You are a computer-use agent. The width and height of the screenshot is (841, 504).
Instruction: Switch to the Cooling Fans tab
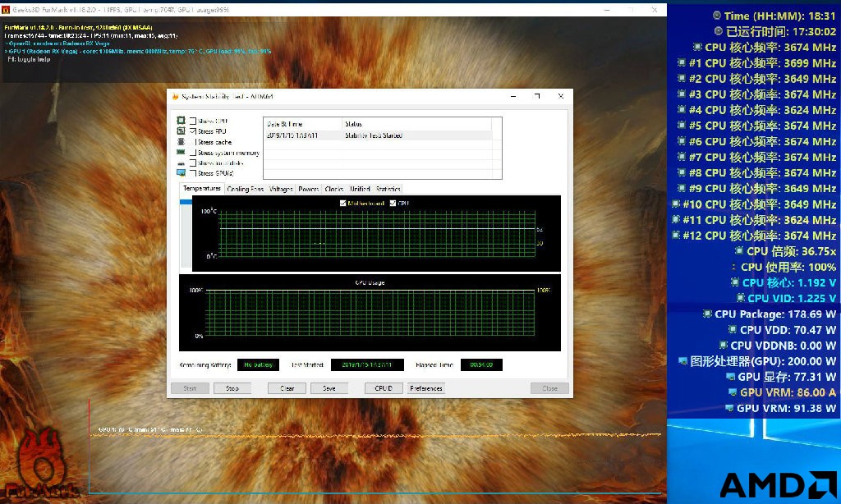tap(245, 189)
